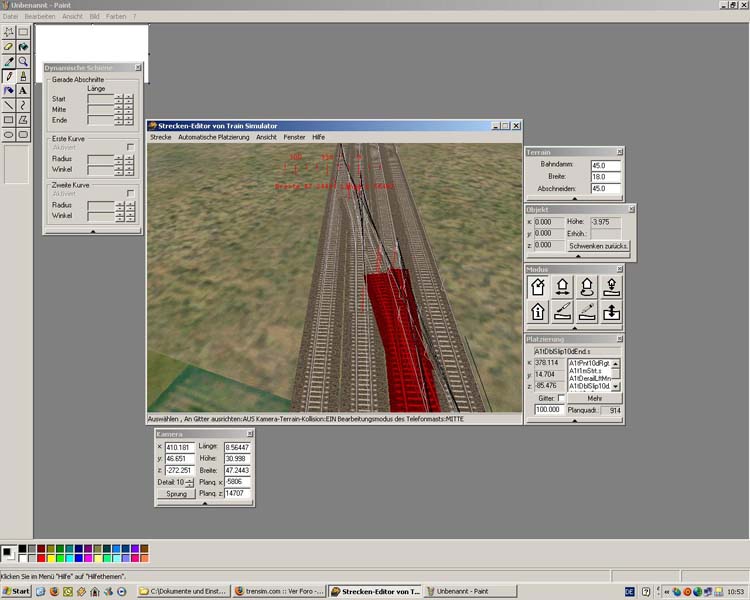
Task: Collapse the Terrain panel with bottom arrow
Action: pyautogui.click(x=574, y=200)
